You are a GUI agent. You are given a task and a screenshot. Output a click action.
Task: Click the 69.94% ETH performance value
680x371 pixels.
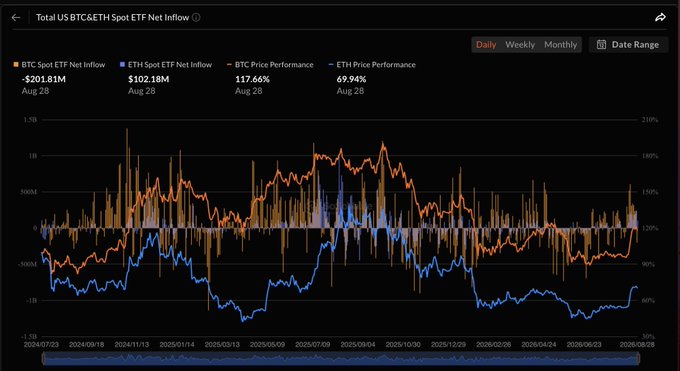351,79
